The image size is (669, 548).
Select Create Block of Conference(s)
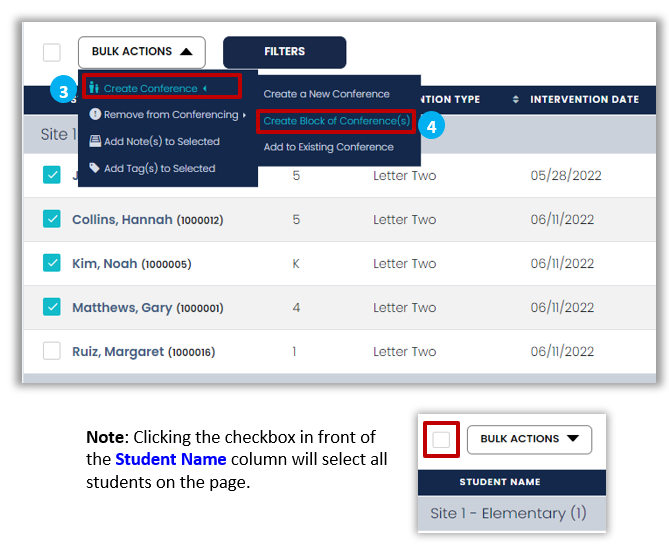point(336,121)
